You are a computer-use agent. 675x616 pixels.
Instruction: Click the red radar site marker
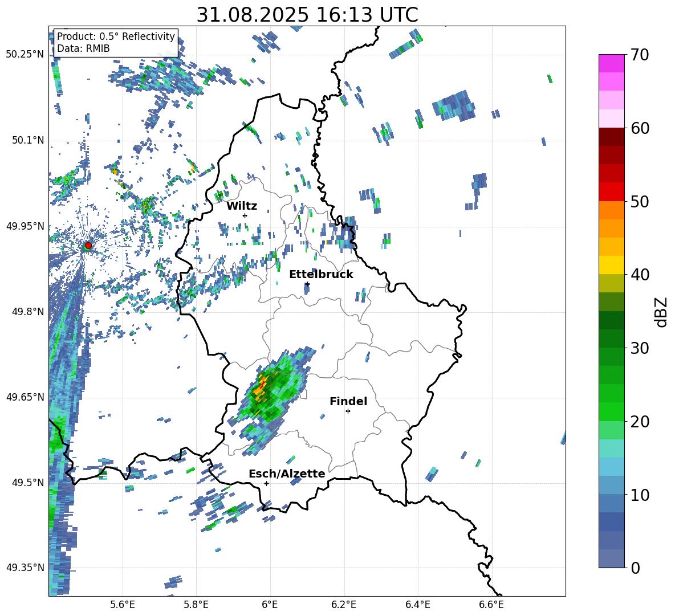(x=88, y=245)
